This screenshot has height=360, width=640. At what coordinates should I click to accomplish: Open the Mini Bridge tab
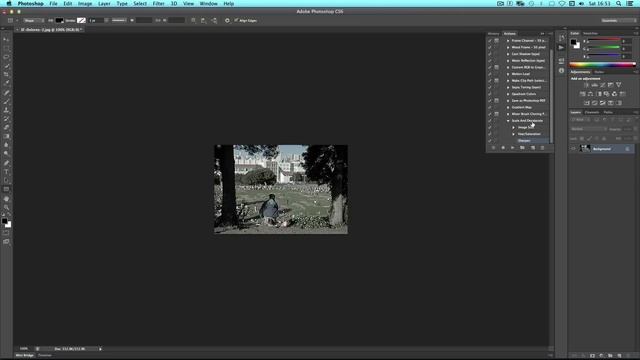click(x=25, y=356)
